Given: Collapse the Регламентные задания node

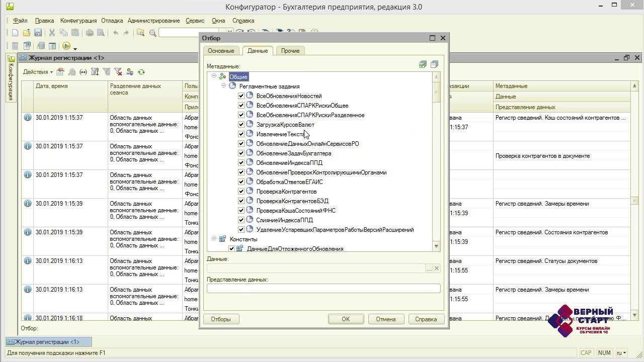Looking at the screenshot, I should pos(223,86).
